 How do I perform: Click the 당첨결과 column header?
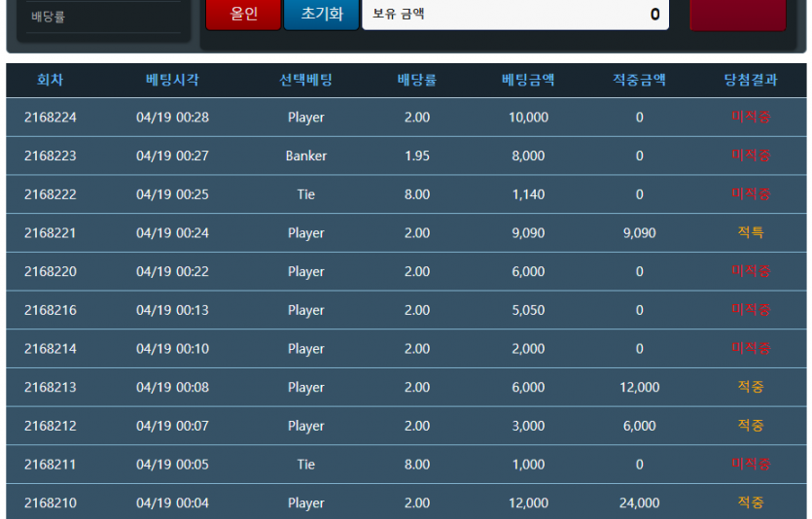(751, 81)
